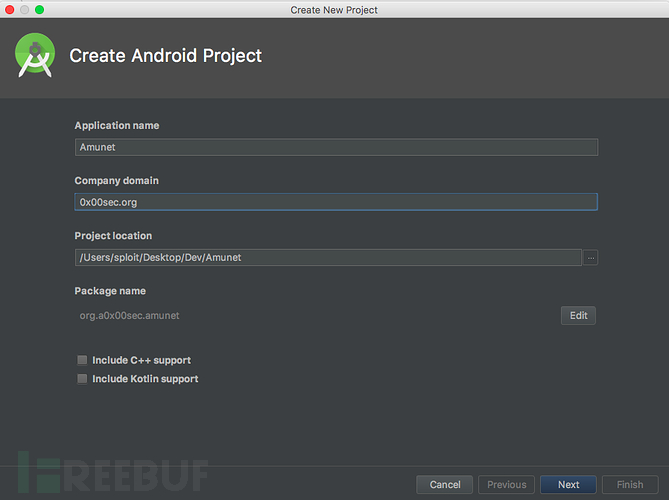The height and width of the screenshot is (500, 669).
Task: Open the project location browse ellipsis button
Action: [x=590, y=258]
